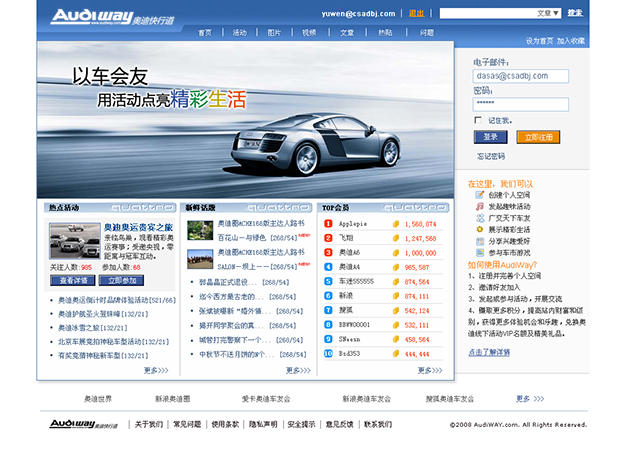Click rank 2 badge next to 飞翔
The height and width of the screenshot is (462, 622).
[x=328, y=238]
